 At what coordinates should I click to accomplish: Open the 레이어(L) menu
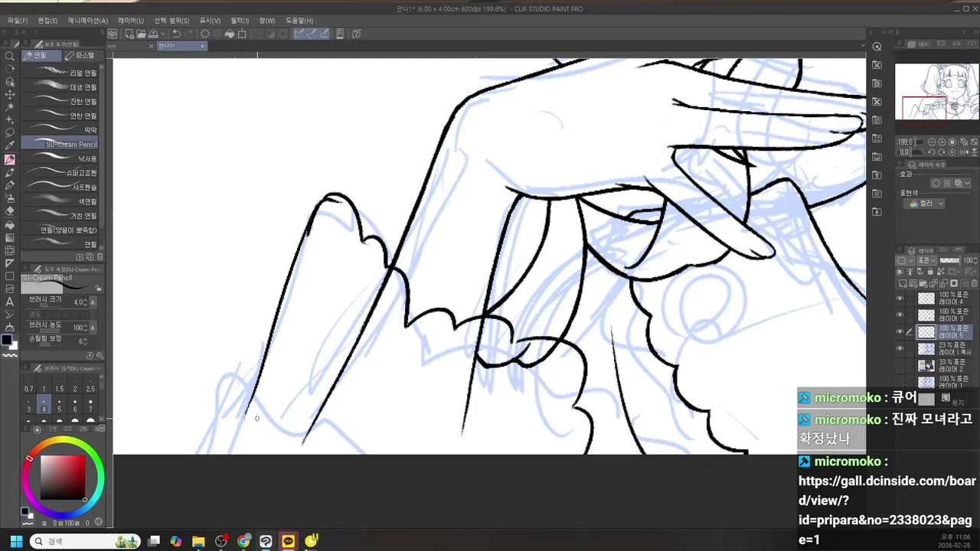coord(131,21)
